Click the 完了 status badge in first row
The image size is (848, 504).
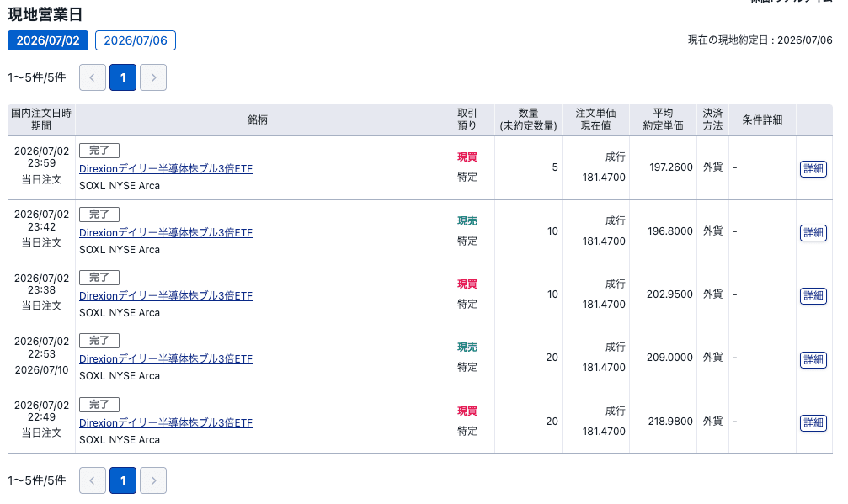click(99, 151)
